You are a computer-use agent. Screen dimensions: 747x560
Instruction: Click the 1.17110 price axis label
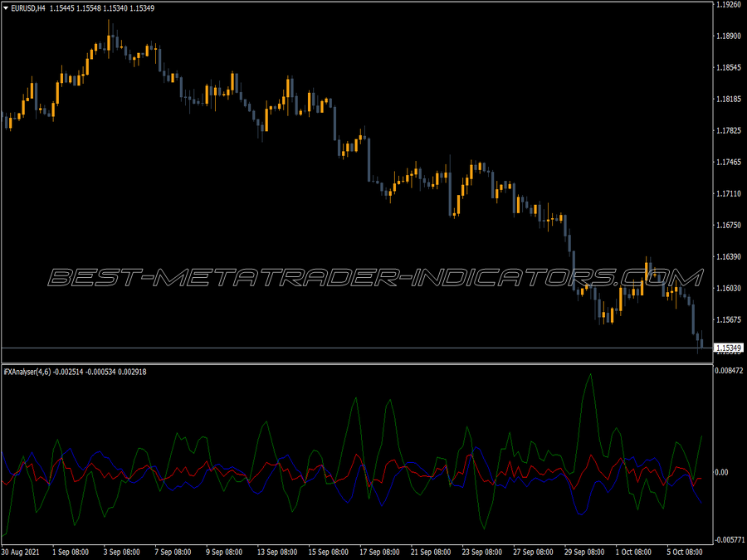[x=729, y=194]
